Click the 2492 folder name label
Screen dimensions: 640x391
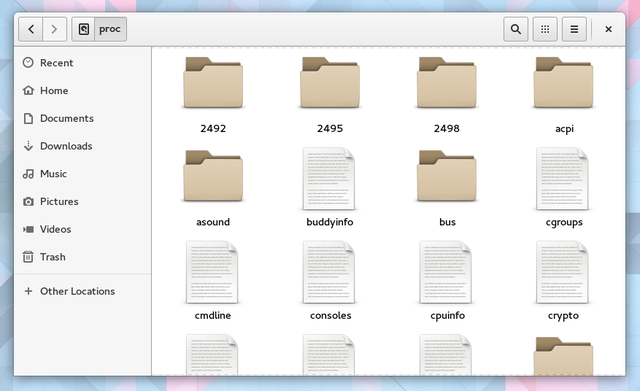click(213, 129)
